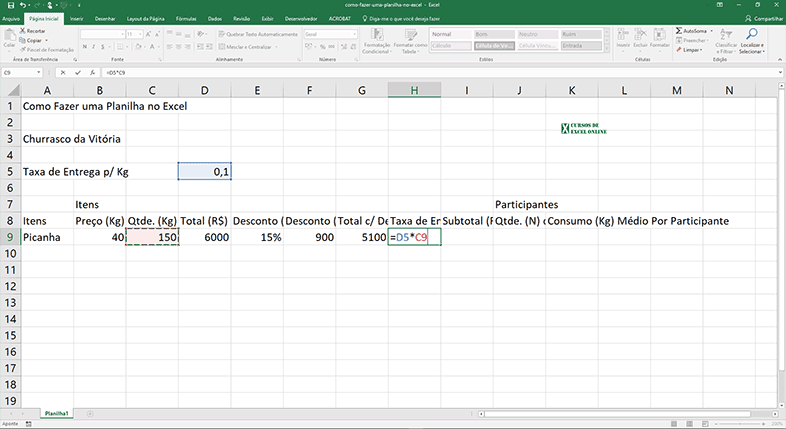Switch to the Dados tab
Viewport: 786px width, 429px height.
click(x=215, y=19)
